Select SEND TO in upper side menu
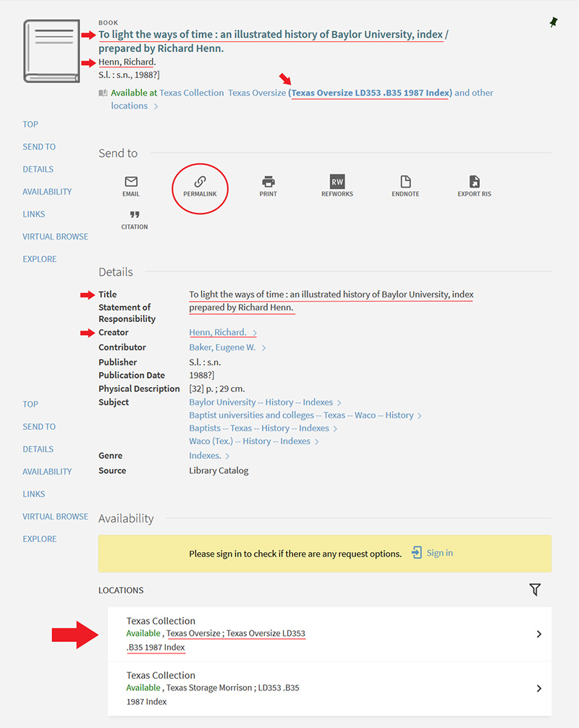 [x=39, y=147]
